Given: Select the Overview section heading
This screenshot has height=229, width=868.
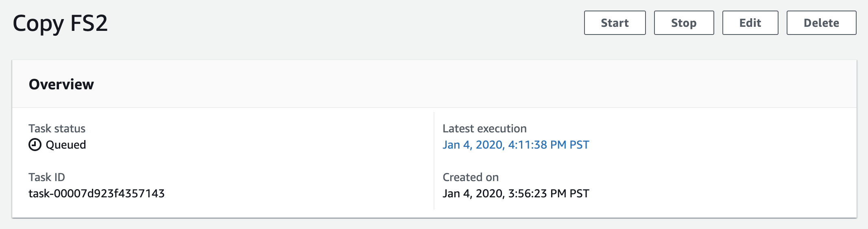Looking at the screenshot, I should pos(61,84).
